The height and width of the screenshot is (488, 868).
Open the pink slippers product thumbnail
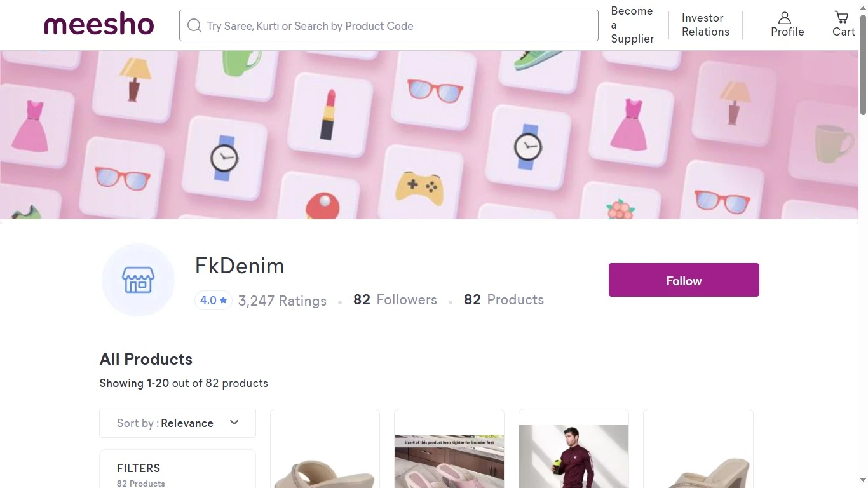coord(449,461)
